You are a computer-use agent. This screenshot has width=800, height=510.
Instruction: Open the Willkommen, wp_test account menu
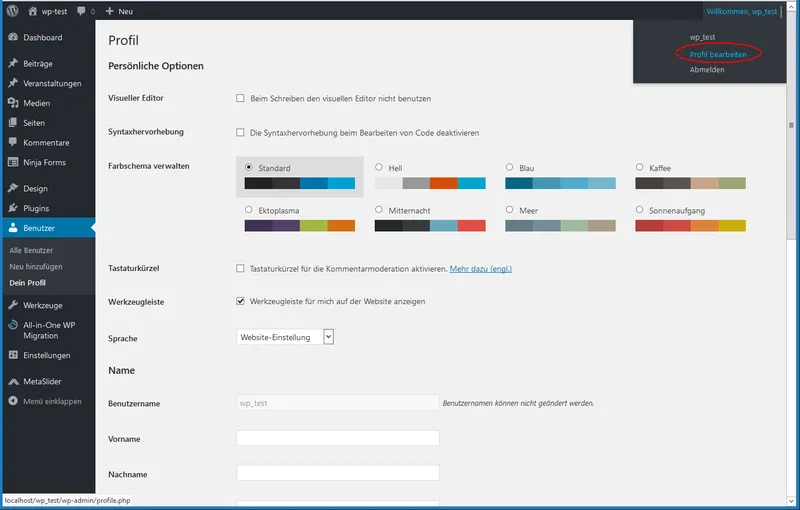tap(743, 11)
